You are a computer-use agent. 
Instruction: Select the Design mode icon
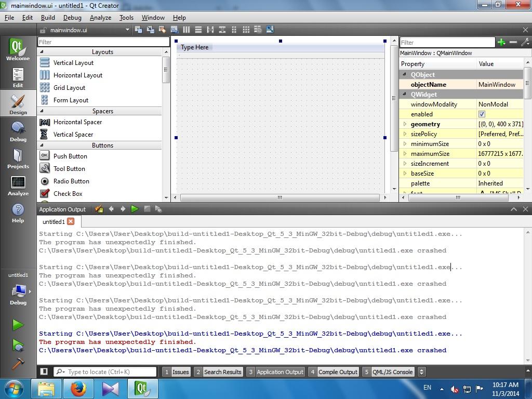click(18, 104)
